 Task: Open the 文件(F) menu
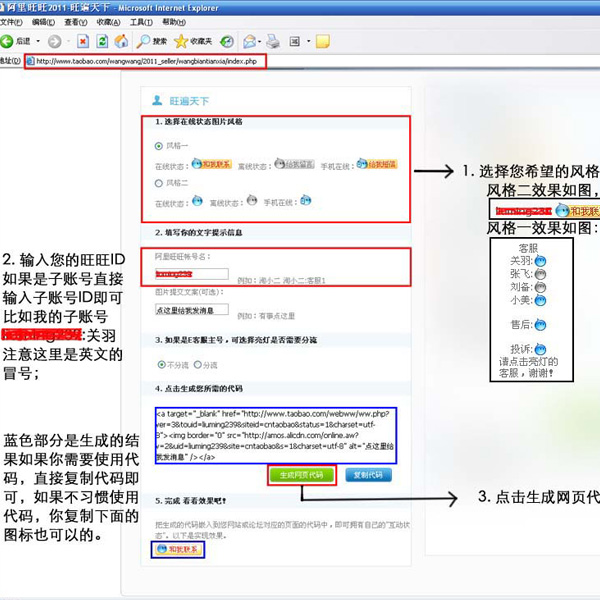point(11,22)
